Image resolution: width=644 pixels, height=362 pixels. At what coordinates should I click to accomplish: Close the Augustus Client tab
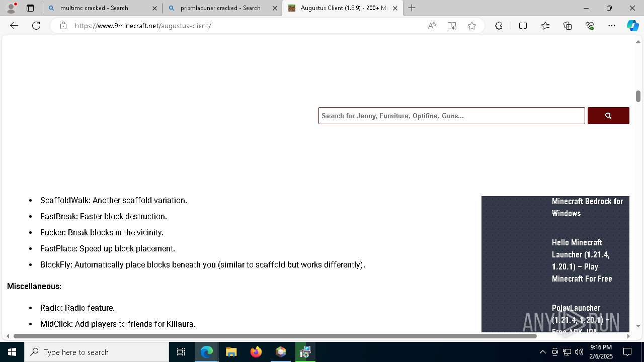pyautogui.click(x=395, y=8)
